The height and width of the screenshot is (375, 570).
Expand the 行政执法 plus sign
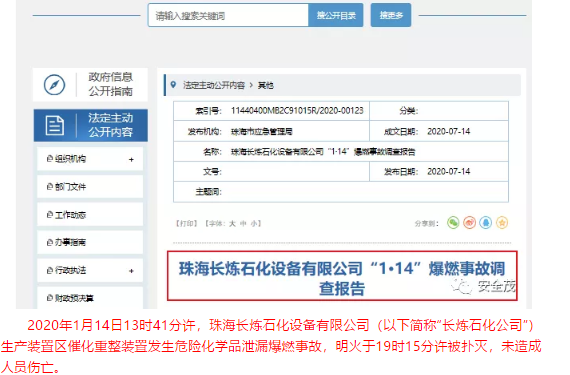click(x=131, y=271)
